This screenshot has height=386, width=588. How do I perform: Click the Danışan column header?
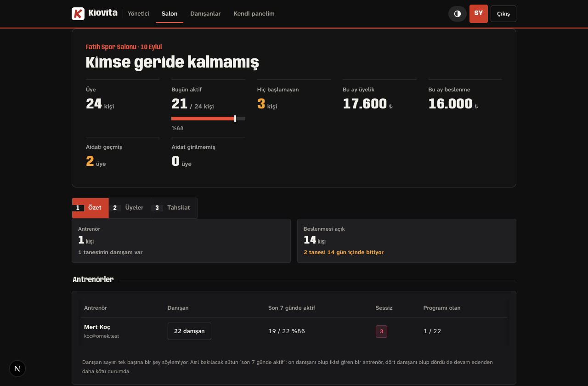(x=178, y=308)
